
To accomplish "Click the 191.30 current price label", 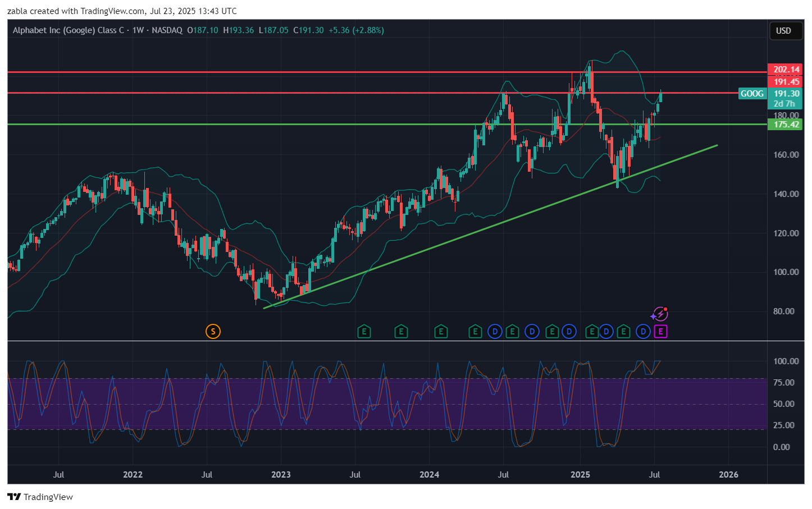I will pos(785,94).
